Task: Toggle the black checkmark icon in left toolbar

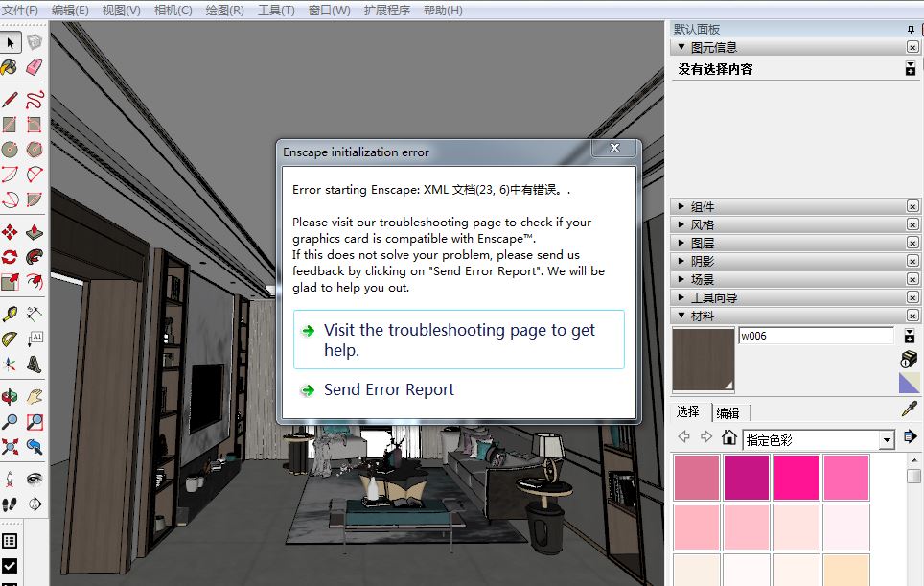Action: point(10,566)
